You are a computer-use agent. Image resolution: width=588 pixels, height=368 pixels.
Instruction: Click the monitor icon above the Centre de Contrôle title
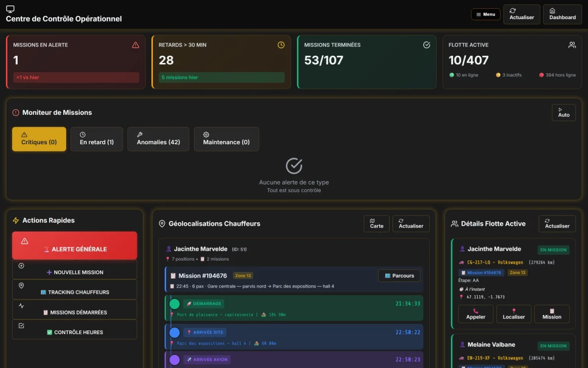point(10,9)
